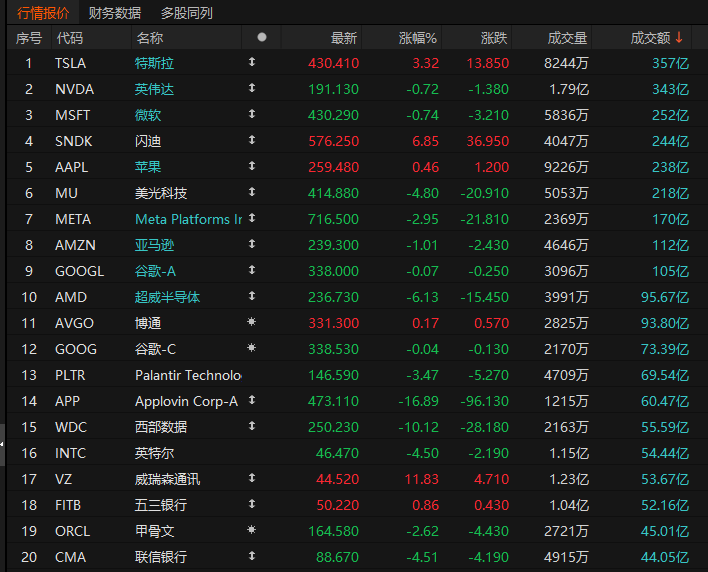Screen dimensions: 708x572
Task: Sort by 成交量 column header
Action: tap(567, 38)
